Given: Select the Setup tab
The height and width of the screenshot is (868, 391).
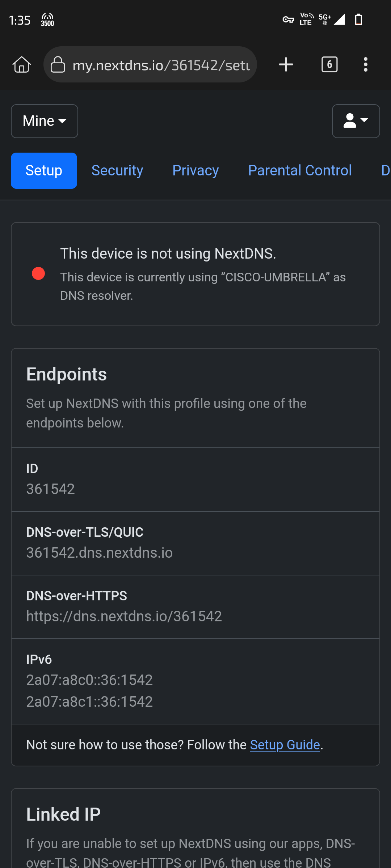Looking at the screenshot, I should pyautogui.click(x=44, y=171).
